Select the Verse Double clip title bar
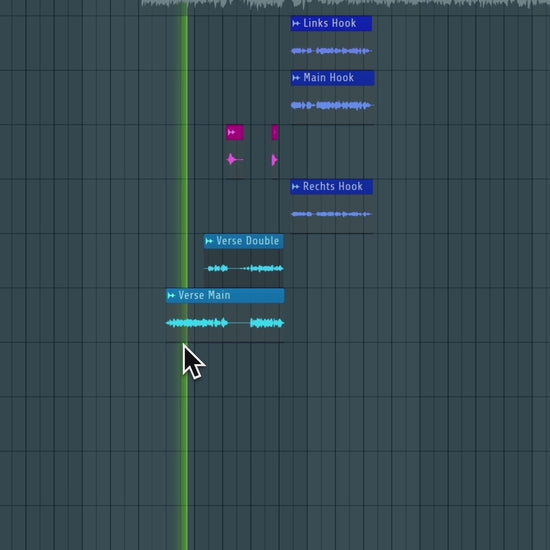 244,241
